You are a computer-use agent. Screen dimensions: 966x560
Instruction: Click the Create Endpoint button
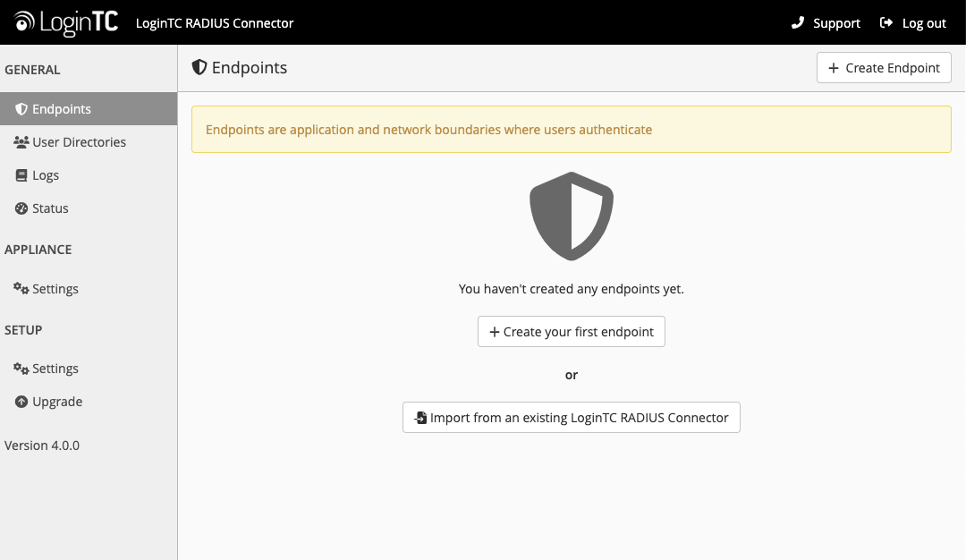coord(884,68)
